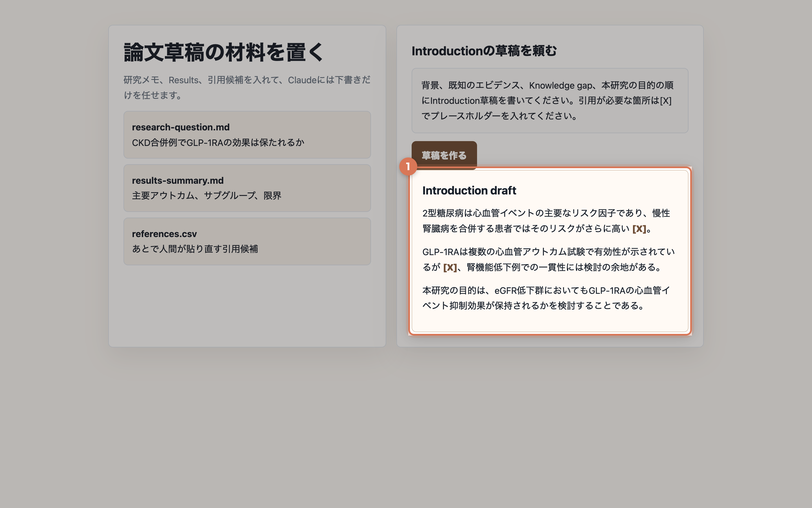Open the references.csv file card
The height and width of the screenshot is (508, 812).
pyautogui.click(x=247, y=241)
